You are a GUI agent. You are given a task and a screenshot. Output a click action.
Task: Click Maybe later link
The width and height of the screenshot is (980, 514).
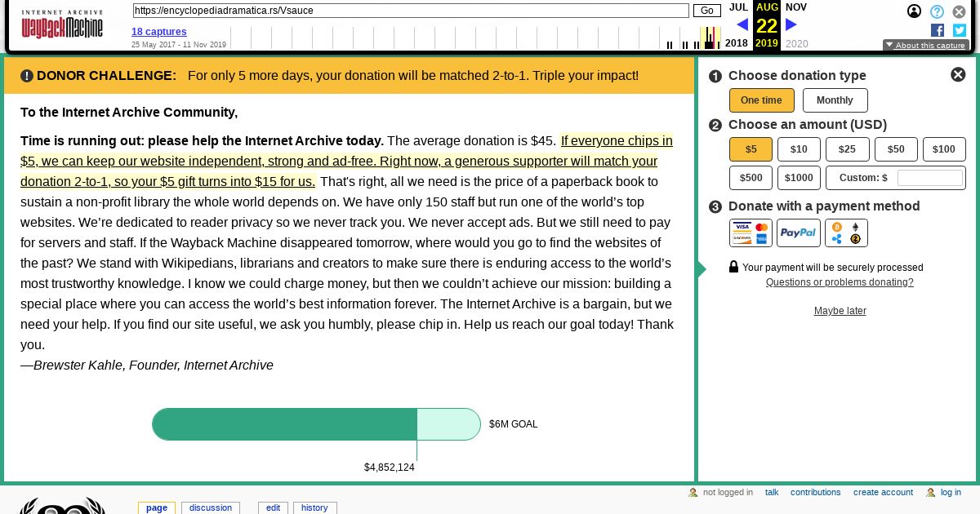[x=840, y=311]
